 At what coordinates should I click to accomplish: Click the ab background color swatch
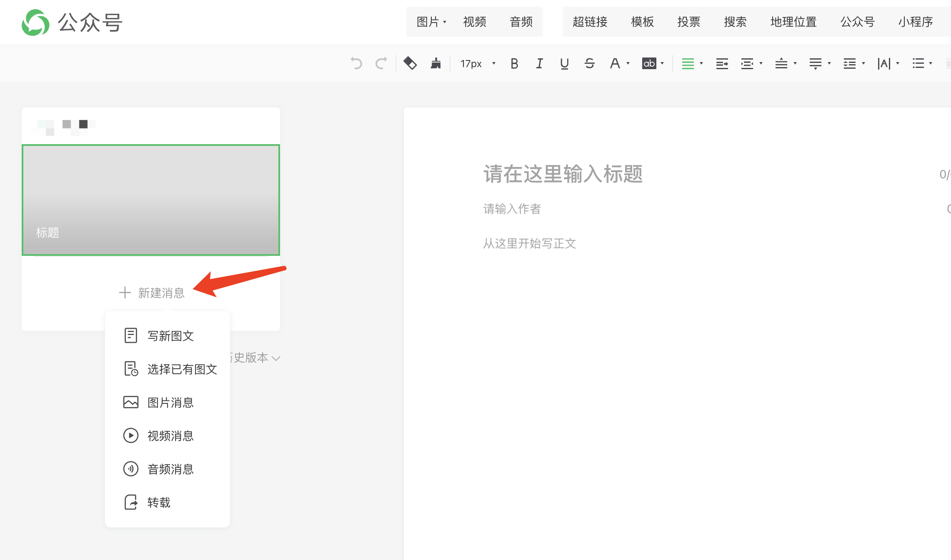point(649,63)
